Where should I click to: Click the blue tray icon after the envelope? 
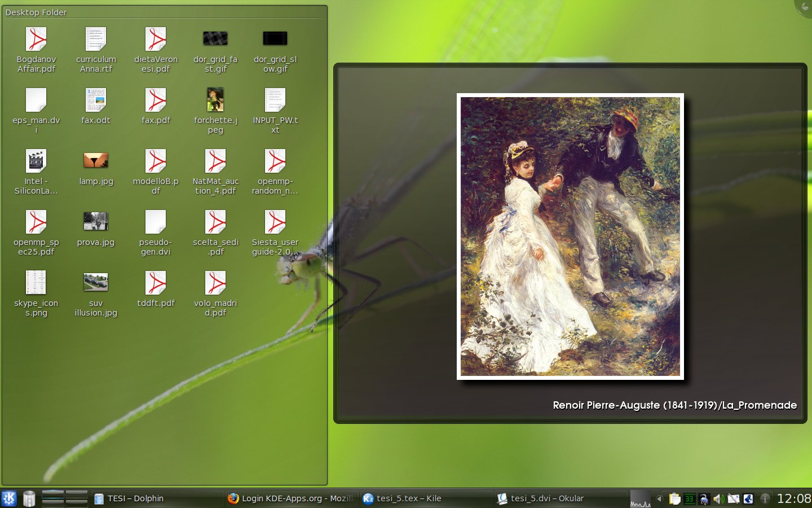pyautogui.click(x=748, y=498)
